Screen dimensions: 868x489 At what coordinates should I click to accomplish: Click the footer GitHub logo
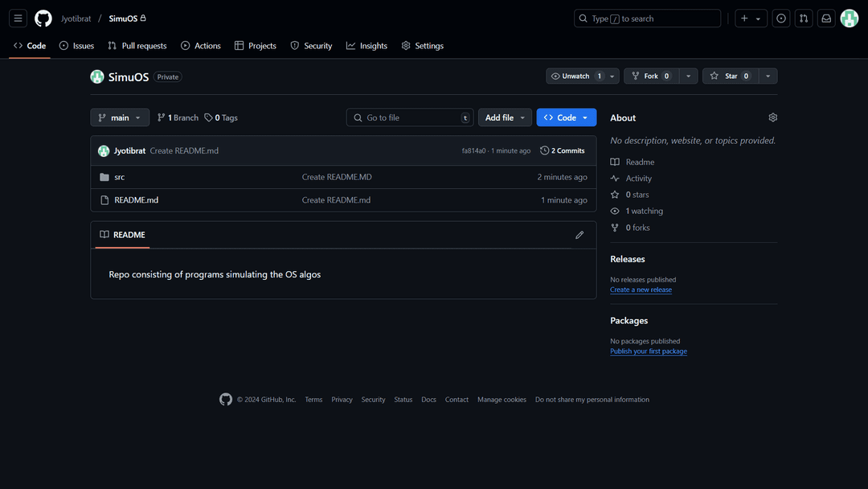pos(226,399)
